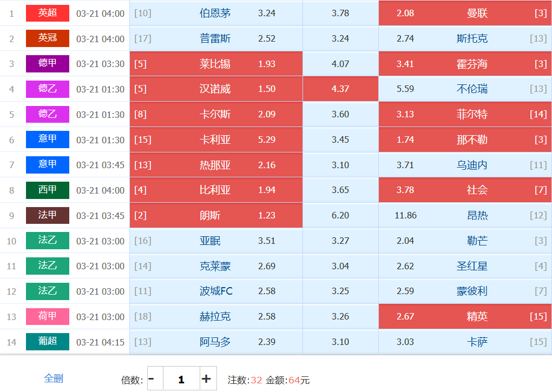552x392 pixels.
Task: Decrease multiplier with the minus button
Action: 152,379
